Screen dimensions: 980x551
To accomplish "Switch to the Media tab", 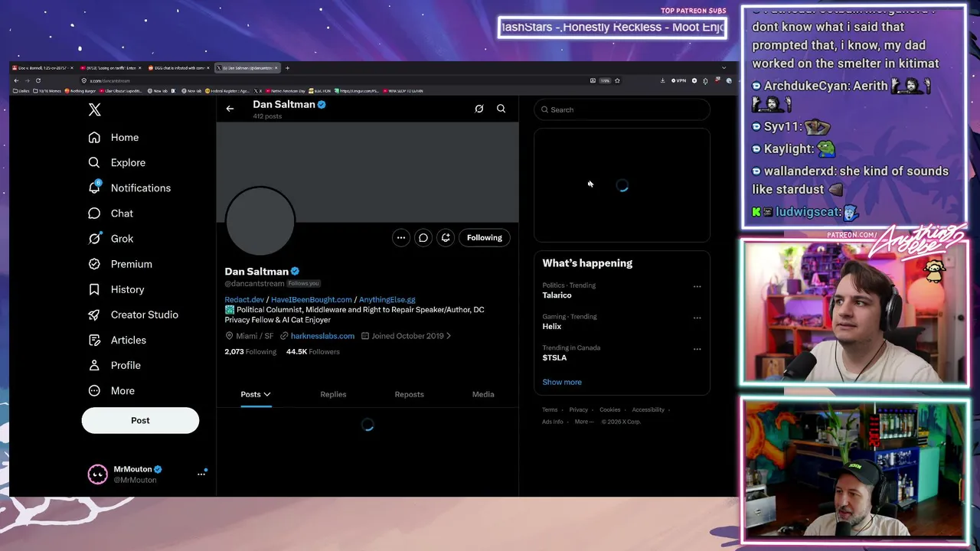I will pos(483,395).
